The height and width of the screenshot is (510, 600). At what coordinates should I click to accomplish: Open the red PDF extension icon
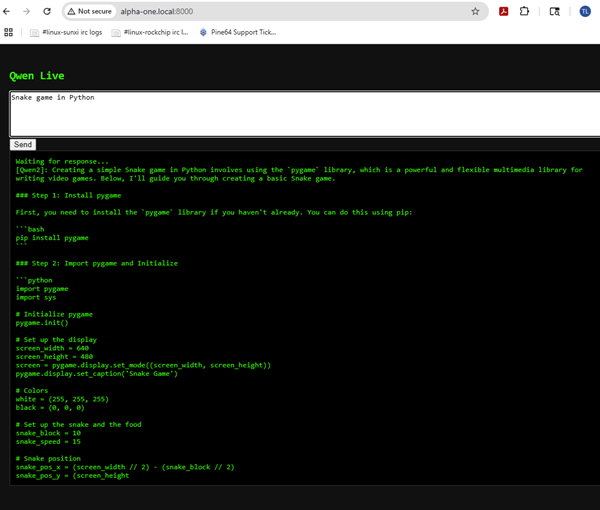coord(504,11)
